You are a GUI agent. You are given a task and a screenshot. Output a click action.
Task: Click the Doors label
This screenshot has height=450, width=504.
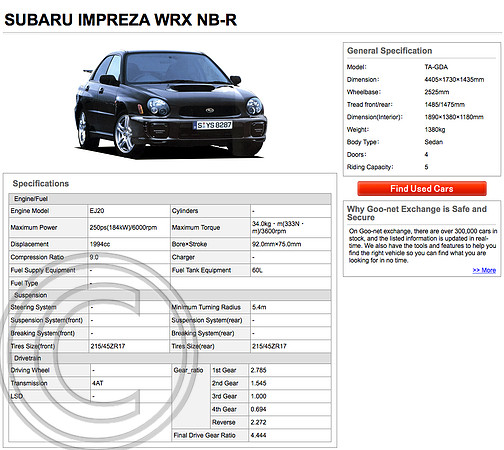tap(356, 154)
